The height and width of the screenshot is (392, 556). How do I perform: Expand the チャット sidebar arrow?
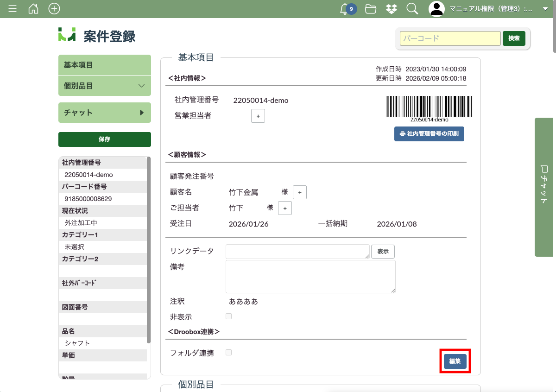pyautogui.click(x=142, y=113)
